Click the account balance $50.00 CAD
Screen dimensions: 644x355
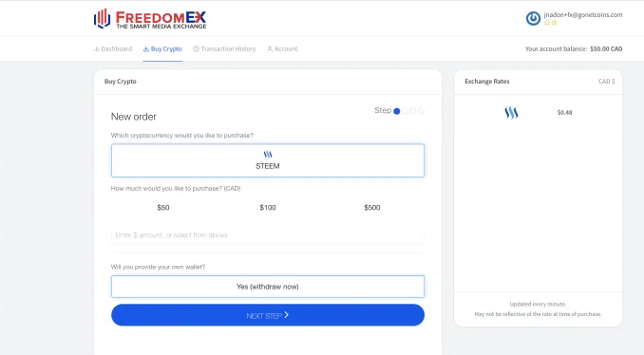click(x=606, y=48)
